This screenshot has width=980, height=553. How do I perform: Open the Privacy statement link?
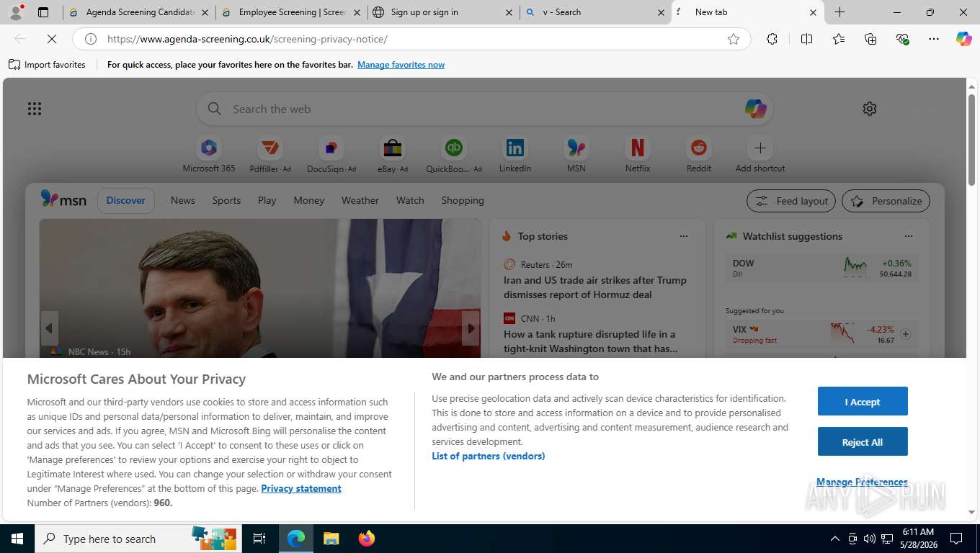point(301,488)
